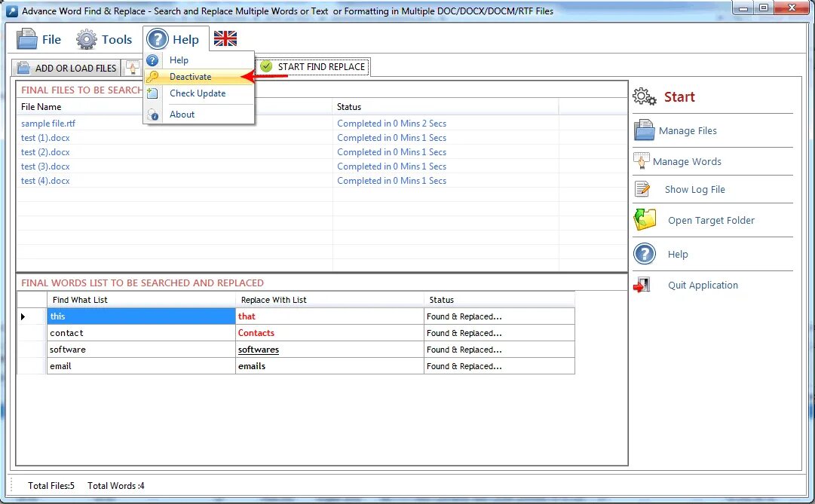Click the UK flag language icon
Viewport: 815px width, 504px height.
[x=225, y=38]
